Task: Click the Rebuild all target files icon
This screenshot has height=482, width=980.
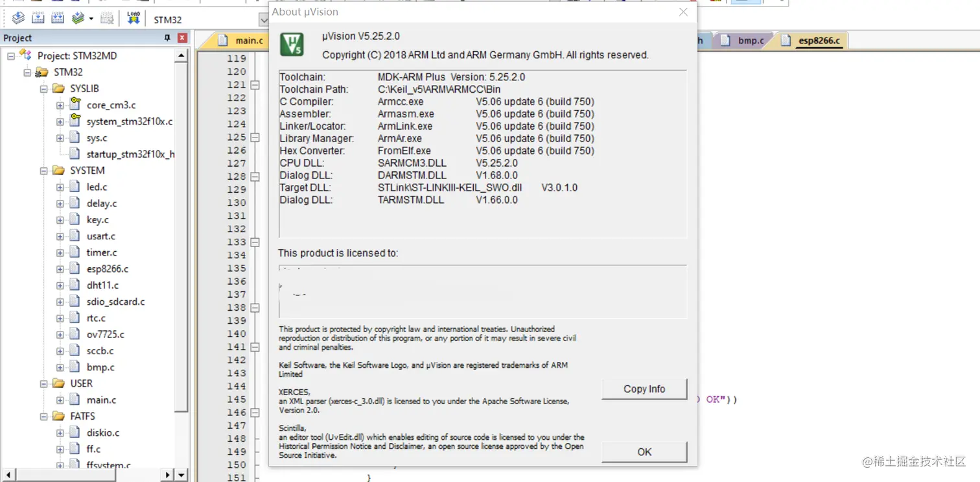Action: [58, 18]
